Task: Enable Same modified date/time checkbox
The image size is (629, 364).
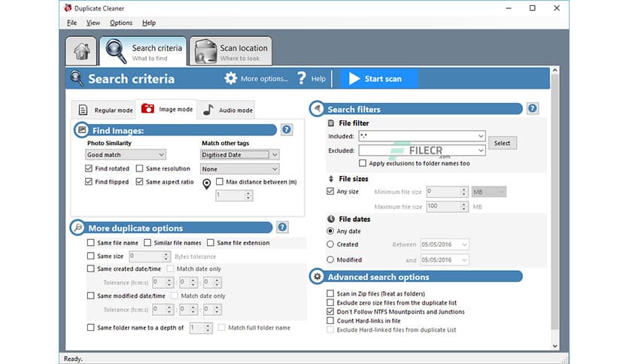Action: [90, 296]
